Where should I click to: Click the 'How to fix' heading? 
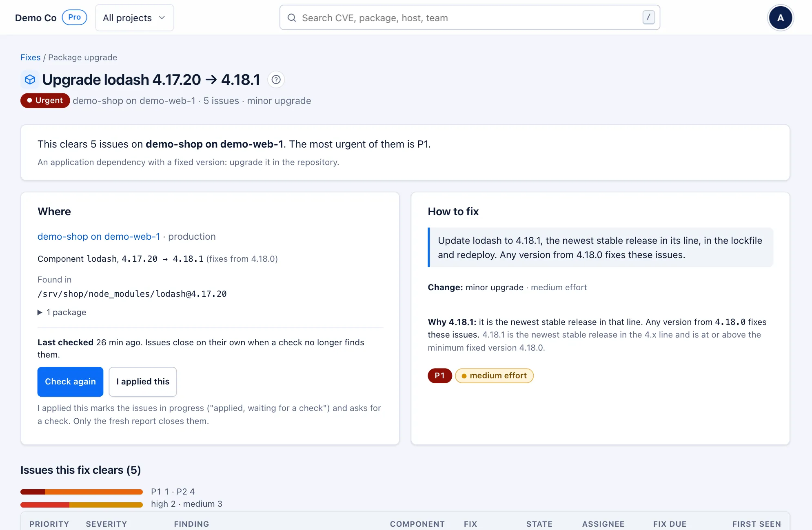coord(453,212)
